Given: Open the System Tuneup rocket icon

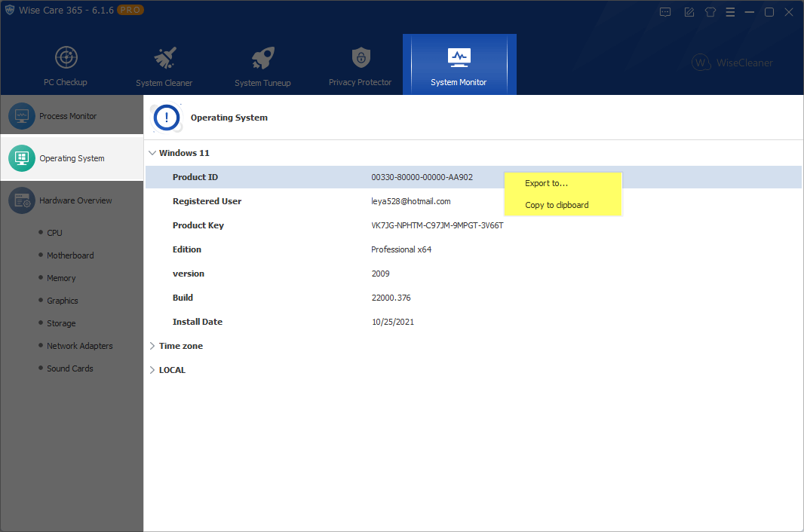Looking at the screenshot, I should [x=263, y=58].
